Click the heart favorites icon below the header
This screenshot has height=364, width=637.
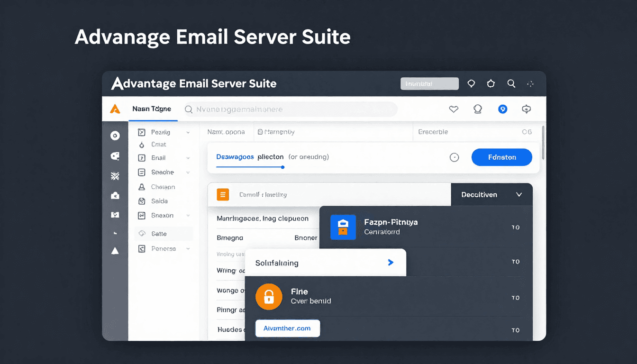click(454, 109)
